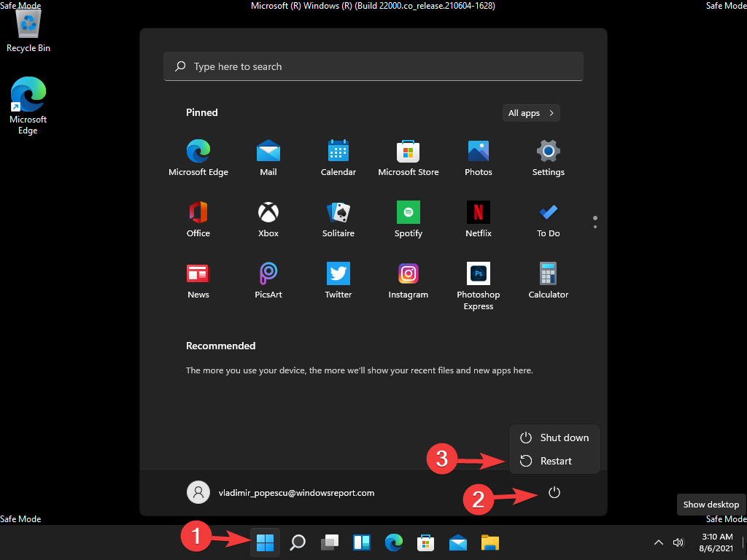The image size is (747, 560).
Task: Open Microsoft Edge from pinned apps
Action: point(198,157)
